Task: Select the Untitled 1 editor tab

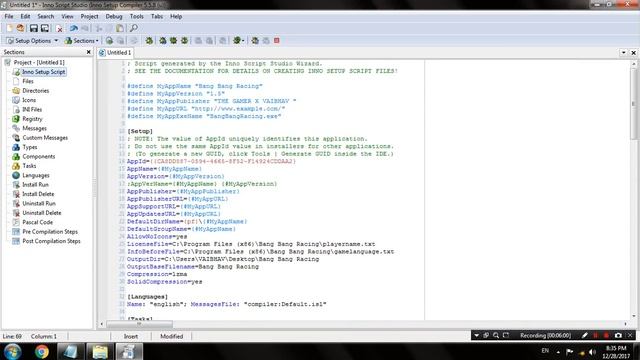Action: [116, 53]
